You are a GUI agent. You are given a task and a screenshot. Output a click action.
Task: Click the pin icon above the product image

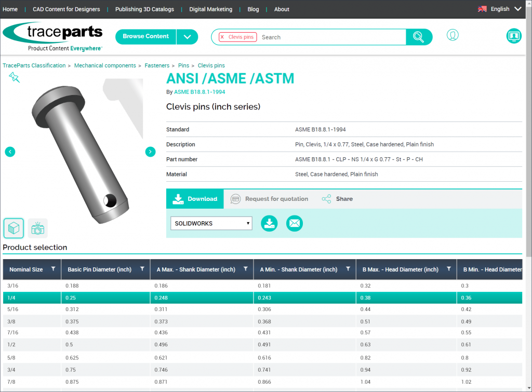click(x=14, y=77)
